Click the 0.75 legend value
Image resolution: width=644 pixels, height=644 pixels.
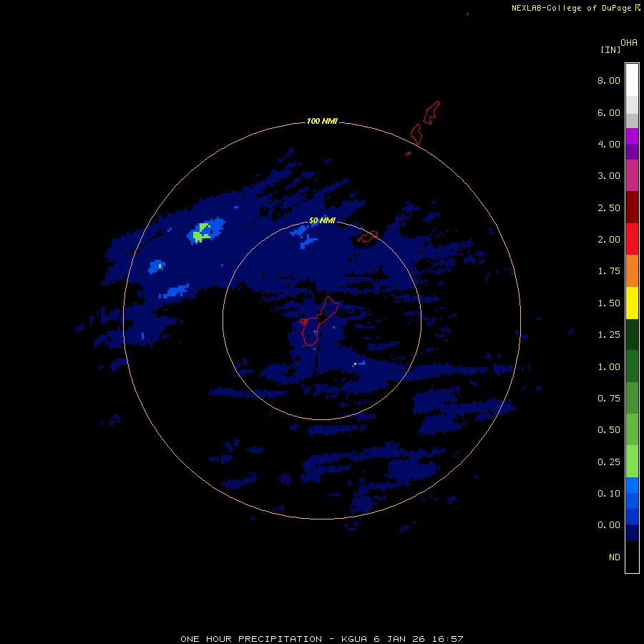(x=609, y=399)
